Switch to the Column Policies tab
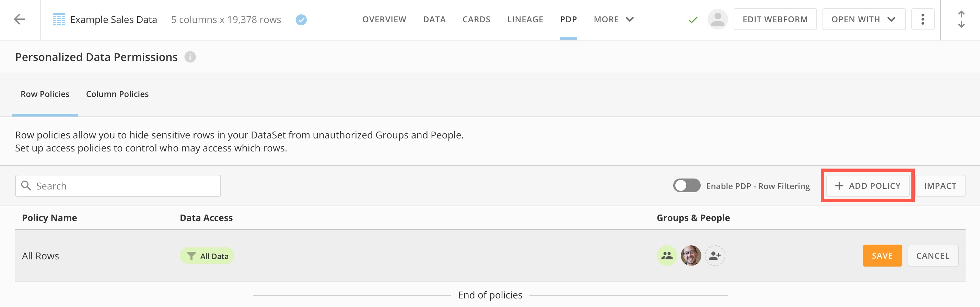The image size is (980, 307). (x=117, y=94)
